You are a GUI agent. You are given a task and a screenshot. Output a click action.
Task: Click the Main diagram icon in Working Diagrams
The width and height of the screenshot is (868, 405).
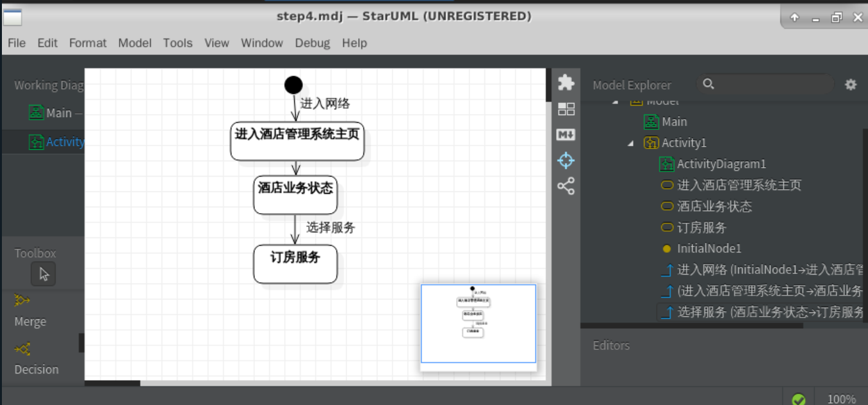coord(37,113)
